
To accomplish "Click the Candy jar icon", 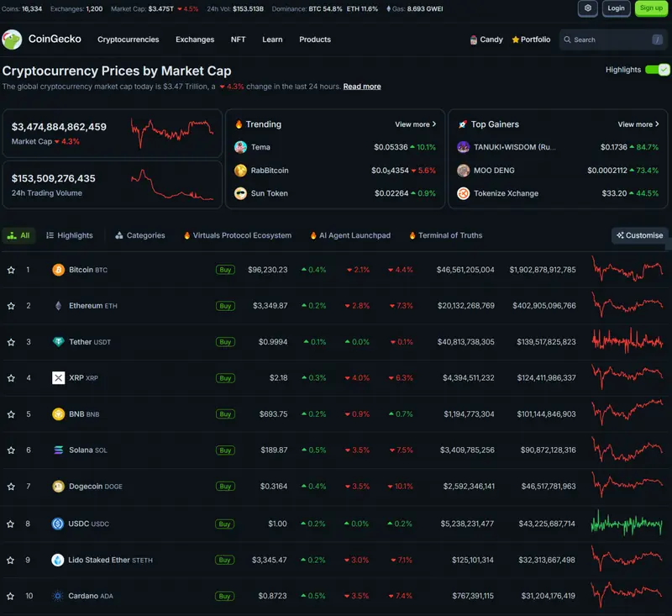I will (x=474, y=39).
